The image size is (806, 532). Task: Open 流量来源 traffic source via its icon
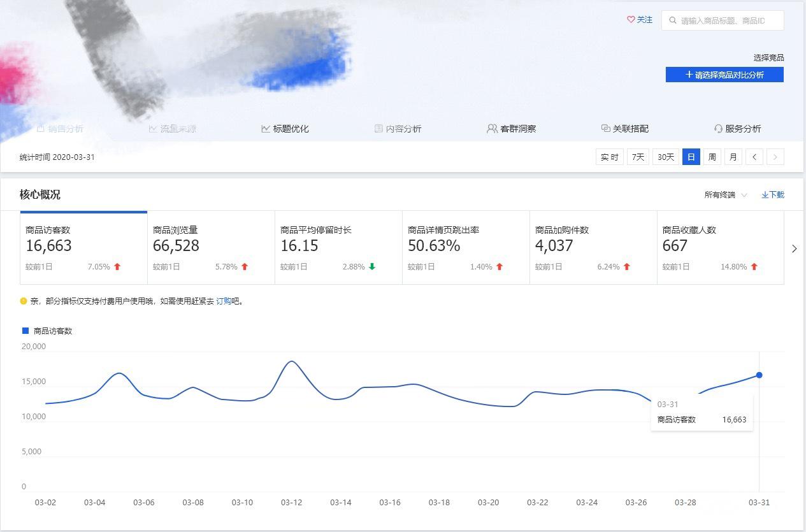pos(152,128)
